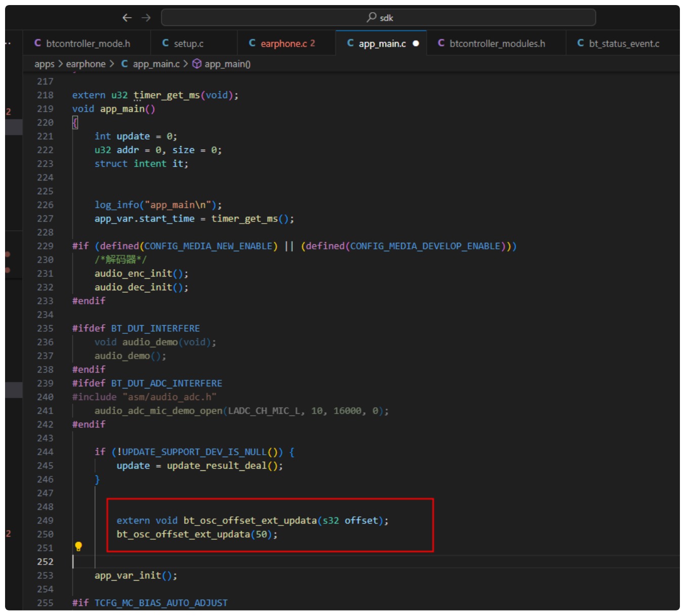The height and width of the screenshot is (616, 687).
Task: Click the cube symbol icon before app_main() breadcrumb
Action: (x=197, y=64)
